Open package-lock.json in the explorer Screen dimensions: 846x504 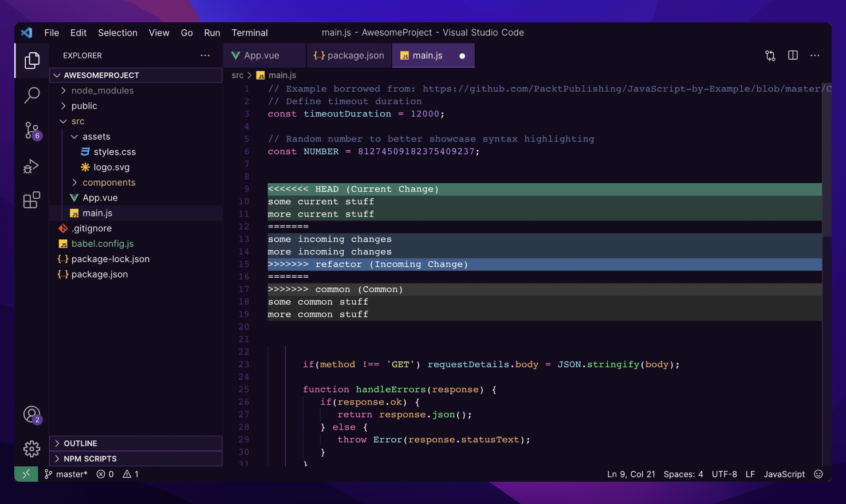(x=136, y=259)
